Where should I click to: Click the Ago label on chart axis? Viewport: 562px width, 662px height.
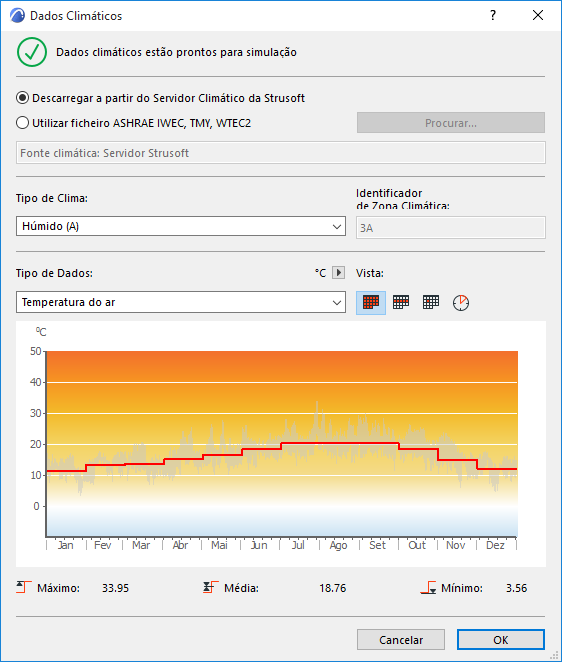(338, 545)
